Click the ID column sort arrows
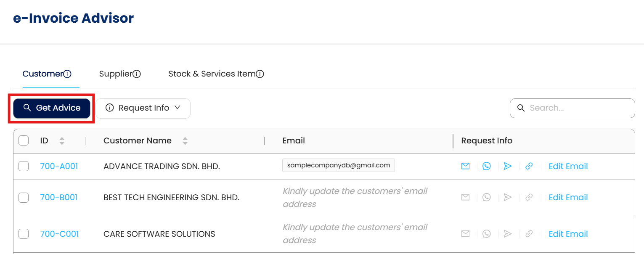Screen dimensions: 644x254 [x=62, y=141]
